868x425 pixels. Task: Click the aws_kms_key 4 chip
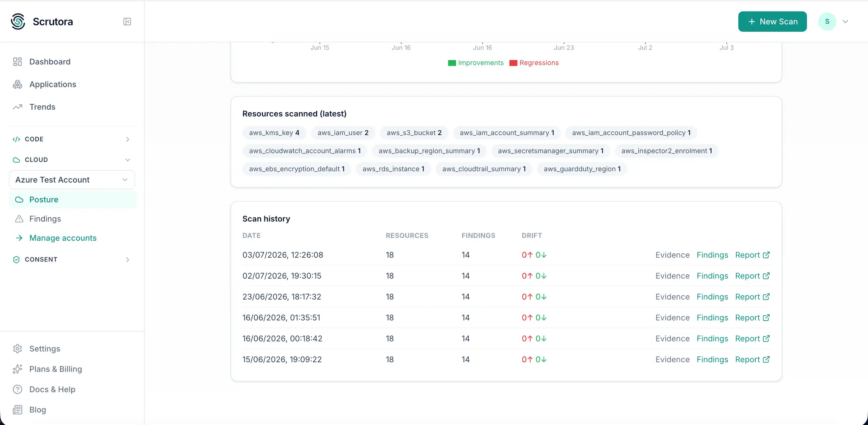click(274, 133)
